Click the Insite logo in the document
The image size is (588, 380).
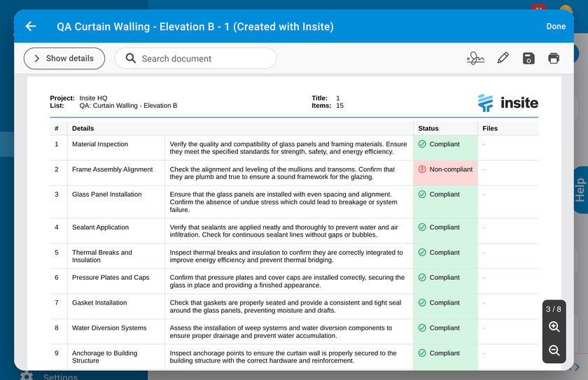coord(507,103)
